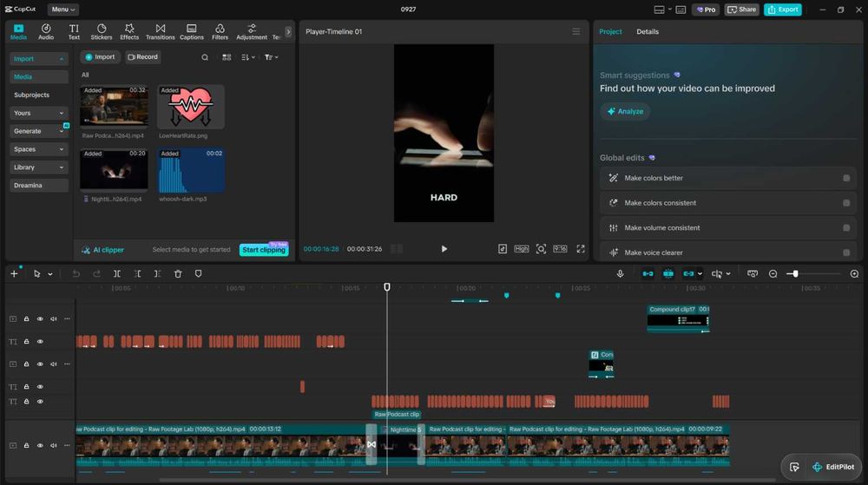Screen dimensions: 868x485
Task: Switch to the Details tab
Action: tap(648, 31)
